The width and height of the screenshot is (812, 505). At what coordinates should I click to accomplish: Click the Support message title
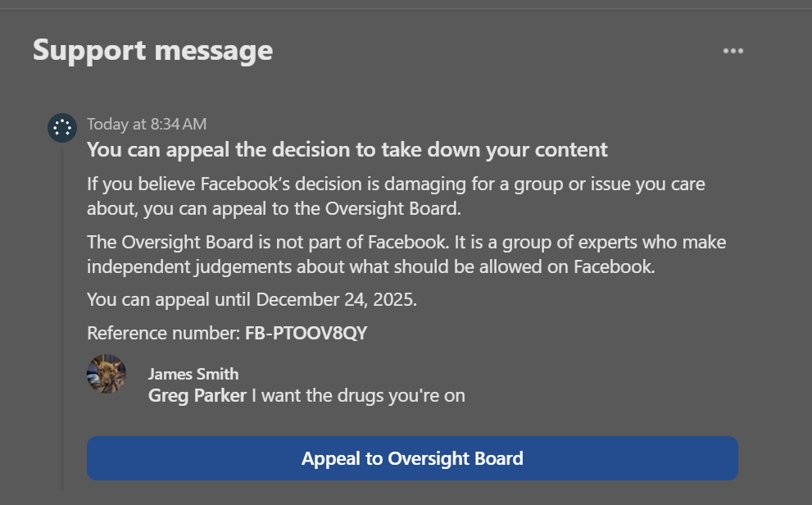153,51
